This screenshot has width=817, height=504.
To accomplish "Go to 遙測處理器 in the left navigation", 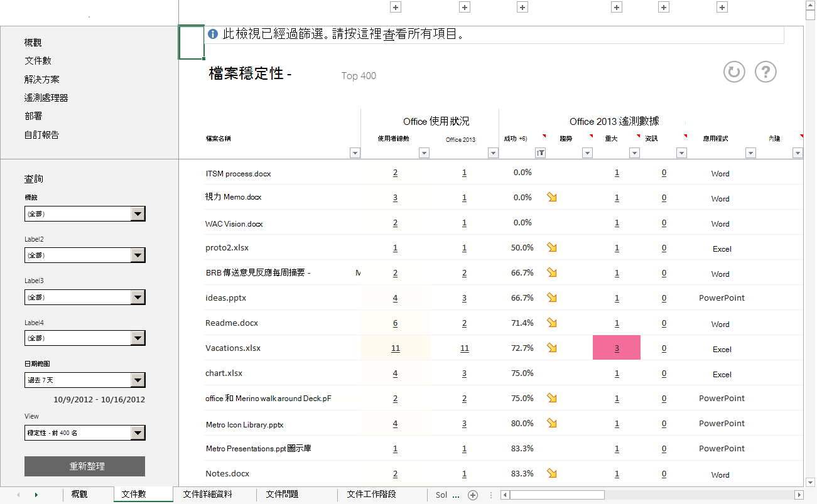I will point(46,98).
